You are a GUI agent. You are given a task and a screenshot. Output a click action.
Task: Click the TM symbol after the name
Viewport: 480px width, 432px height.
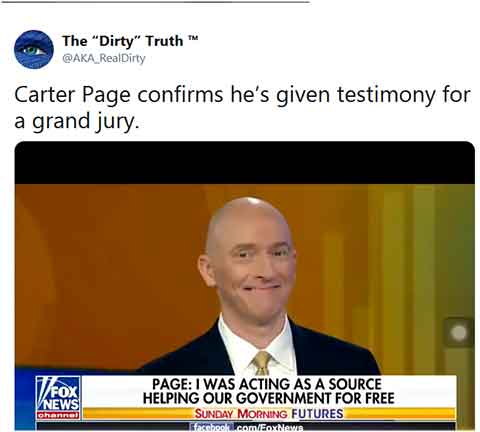pyautogui.click(x=193, y=39)
